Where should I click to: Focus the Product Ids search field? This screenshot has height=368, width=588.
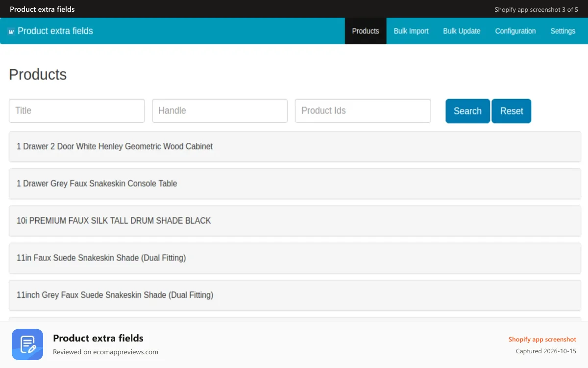(363, 111)
